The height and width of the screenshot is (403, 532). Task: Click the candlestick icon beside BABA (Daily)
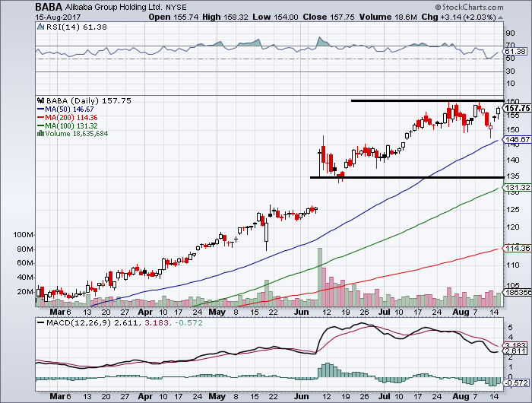pos(41,100)
